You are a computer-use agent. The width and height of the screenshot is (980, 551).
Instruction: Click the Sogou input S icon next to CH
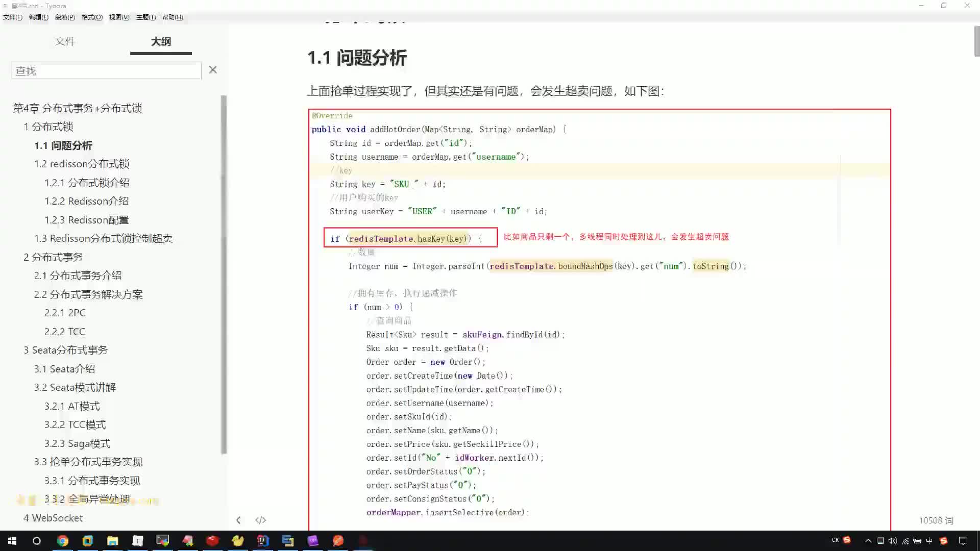(847, 540)
